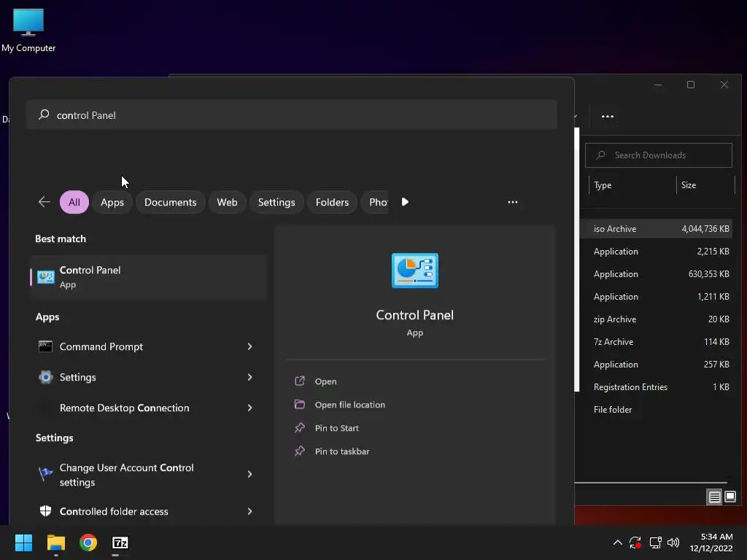Select the Web filter tab

point(227,202)
